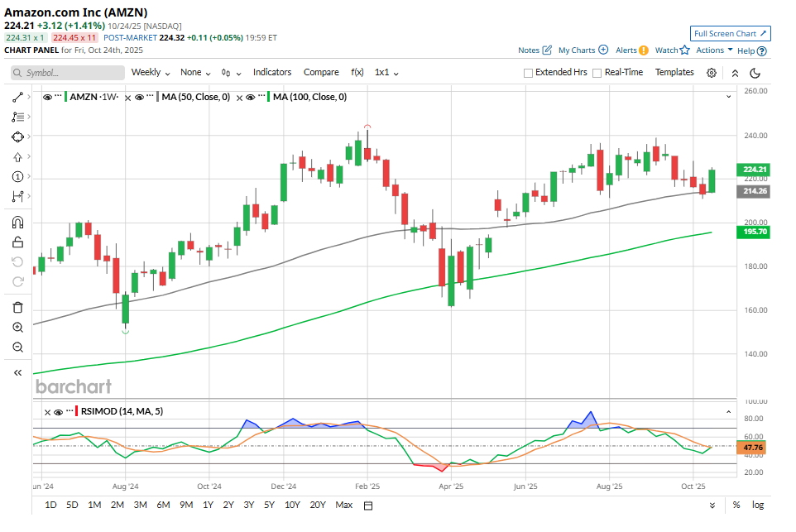Image resolution: width=796 pixels, height=532 pixels.
Task: Toggle visibility of MA 50 indicator
Action: tap(139, 98)
